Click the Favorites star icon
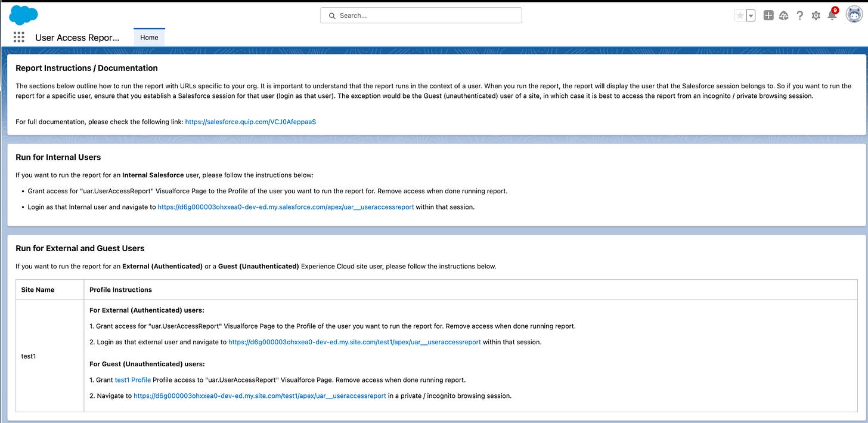The image size is (868, 423). [740, 16]
